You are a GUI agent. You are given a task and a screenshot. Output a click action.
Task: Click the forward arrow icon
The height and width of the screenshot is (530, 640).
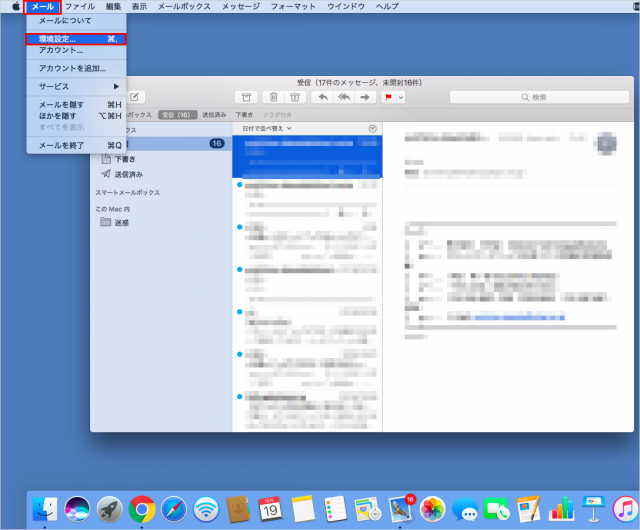(x=366, y=97)
